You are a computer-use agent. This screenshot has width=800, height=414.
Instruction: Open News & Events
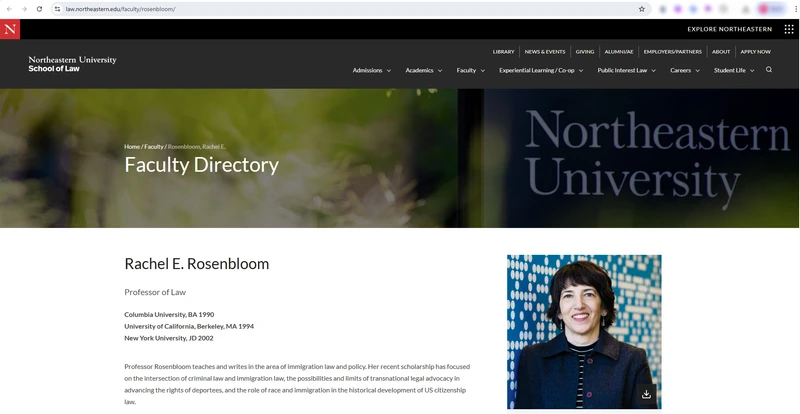[545, 52]
